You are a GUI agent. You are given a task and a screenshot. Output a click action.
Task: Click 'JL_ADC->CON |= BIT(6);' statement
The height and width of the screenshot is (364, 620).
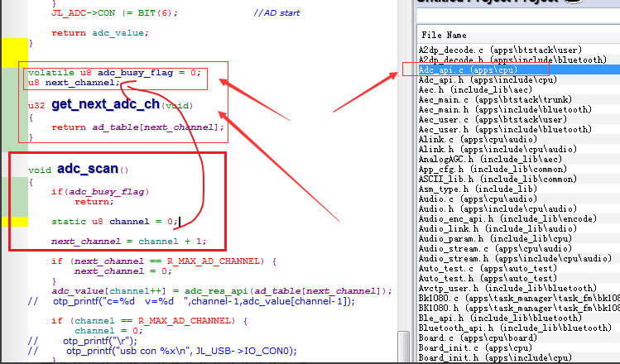115,13
